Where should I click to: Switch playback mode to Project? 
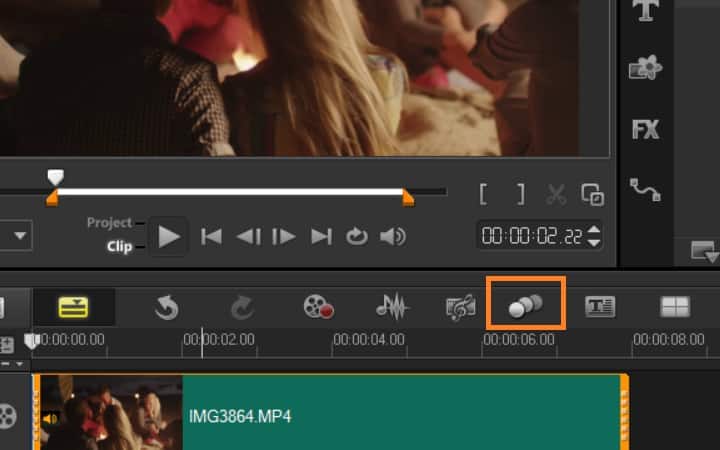click(109, 223)
